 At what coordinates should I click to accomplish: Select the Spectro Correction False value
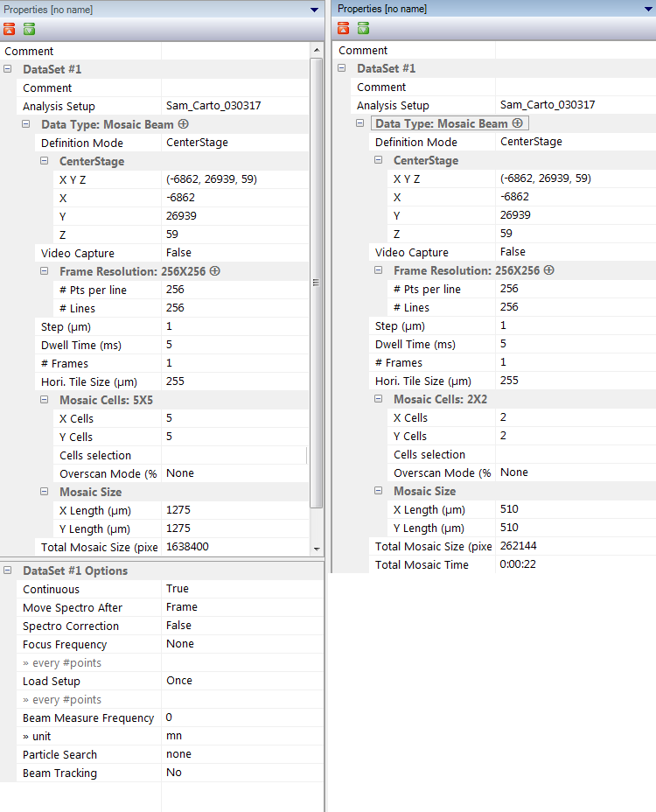point(236,626)
